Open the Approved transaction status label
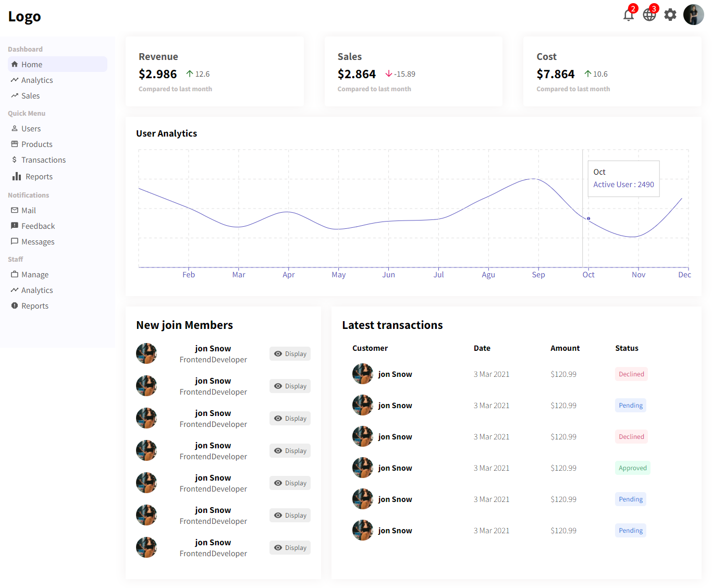This screenshot has width=712, height=588. [632, 468]
